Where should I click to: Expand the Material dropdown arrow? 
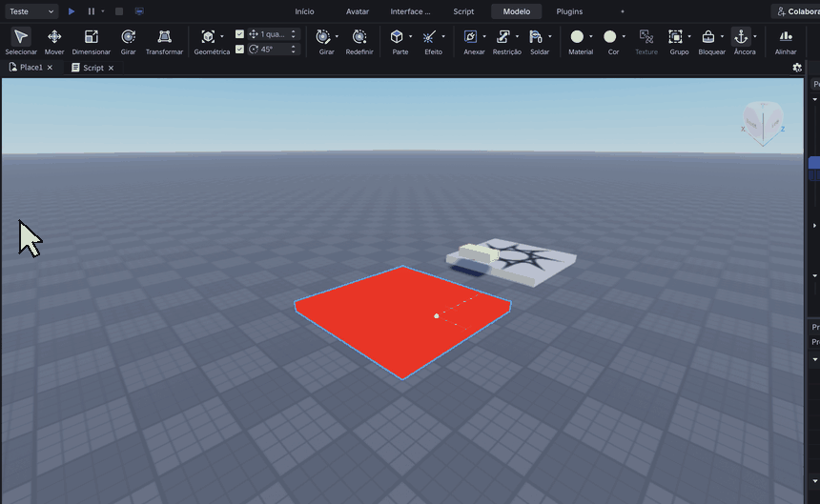[591, 36]
